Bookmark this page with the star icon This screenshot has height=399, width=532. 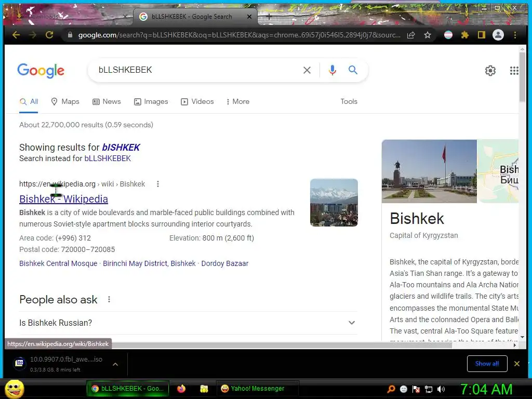click(x=428, y=35)
